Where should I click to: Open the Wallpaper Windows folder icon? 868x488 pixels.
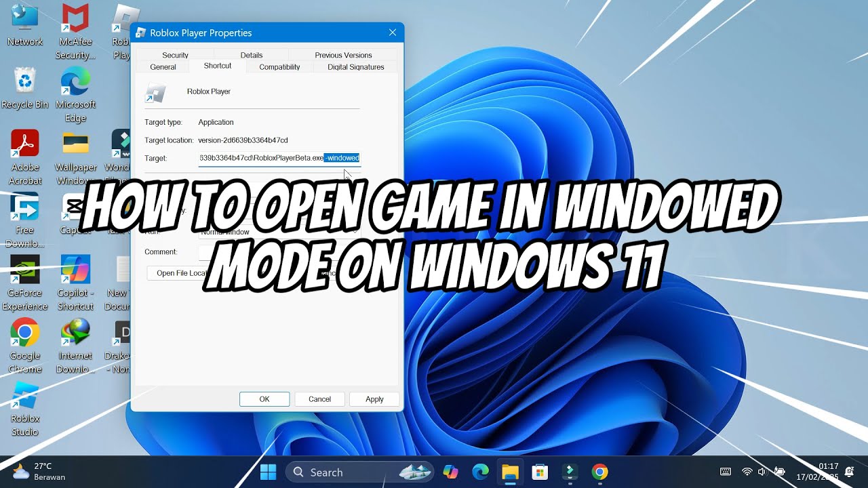click(x=75, y=157)
